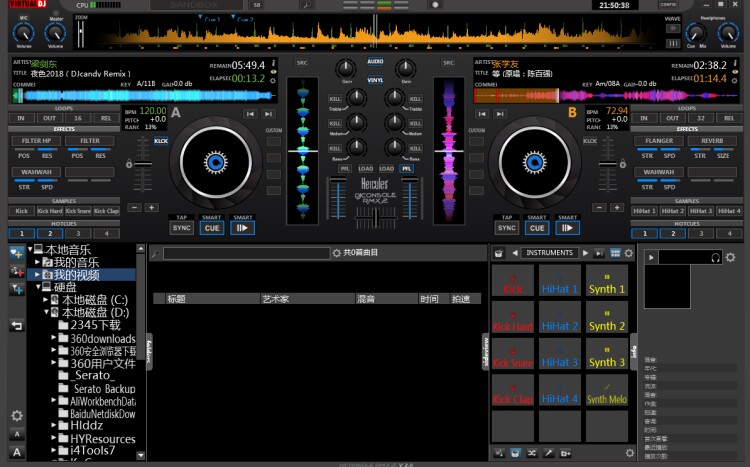
Task: Collapse the 硬盘 tree node
Action: 38,287
